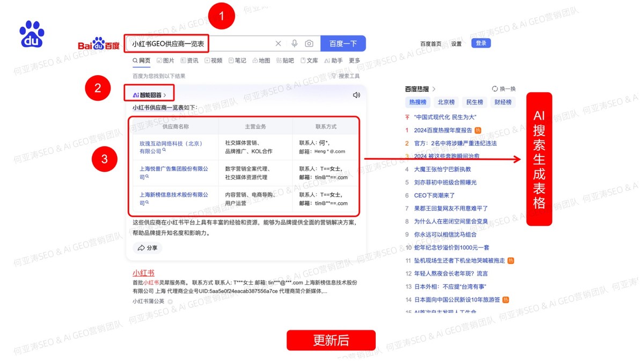Open hot topic 日本外相：不应提“台湾有事”
The width and height of the screenshot is (644, 362).
click(x=450, y=286)
